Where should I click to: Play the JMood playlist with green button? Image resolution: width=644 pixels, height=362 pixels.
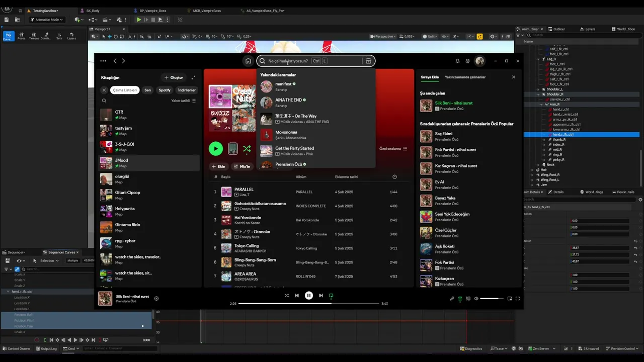215,148
